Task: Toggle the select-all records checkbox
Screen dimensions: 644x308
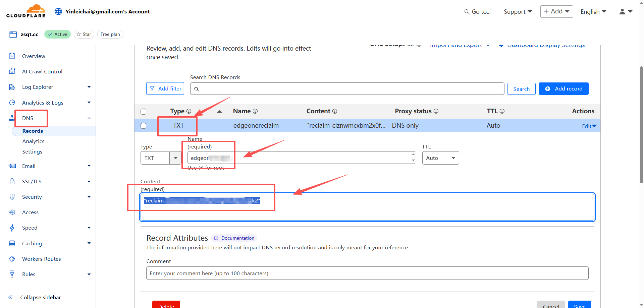Action: (144, 112)
